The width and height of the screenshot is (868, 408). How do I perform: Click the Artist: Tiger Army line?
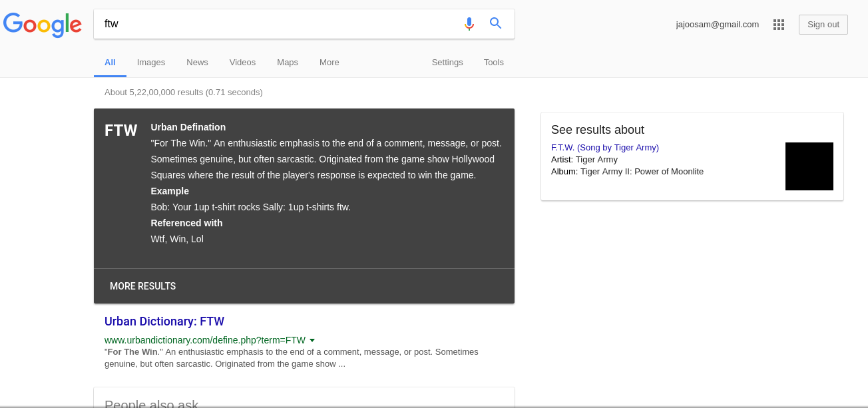[584, 159]
